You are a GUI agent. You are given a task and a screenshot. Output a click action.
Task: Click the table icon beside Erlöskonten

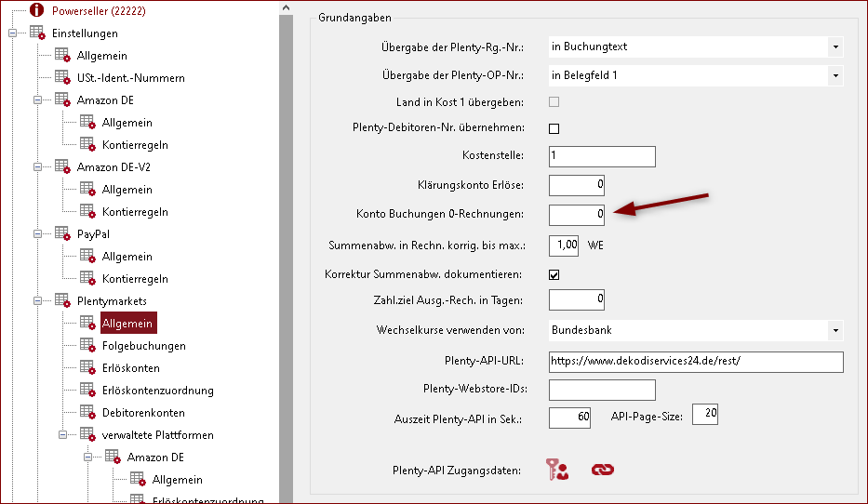87,367
